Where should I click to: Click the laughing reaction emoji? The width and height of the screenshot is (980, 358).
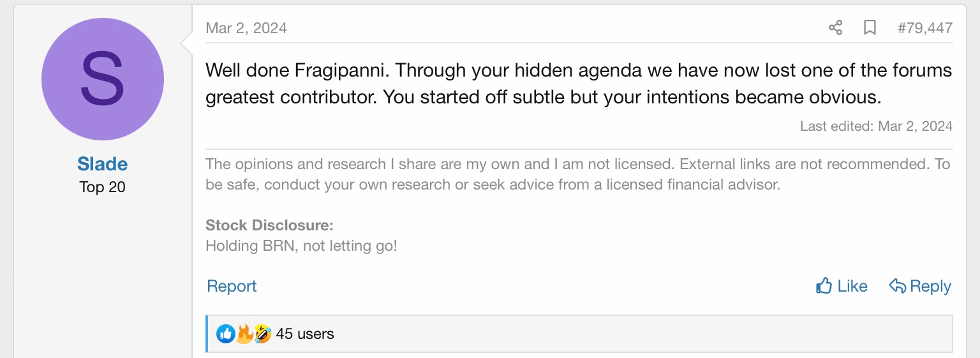pos(262,334)
